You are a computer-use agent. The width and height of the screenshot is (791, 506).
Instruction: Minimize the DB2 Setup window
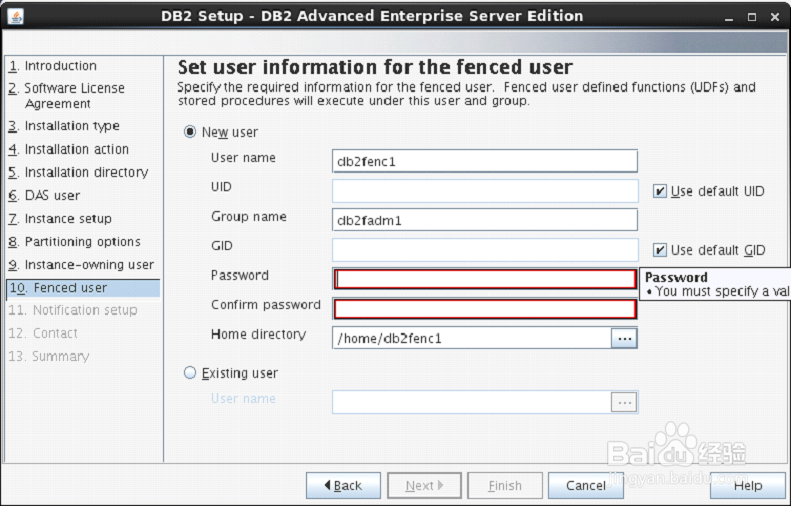[x=728, y=18]
